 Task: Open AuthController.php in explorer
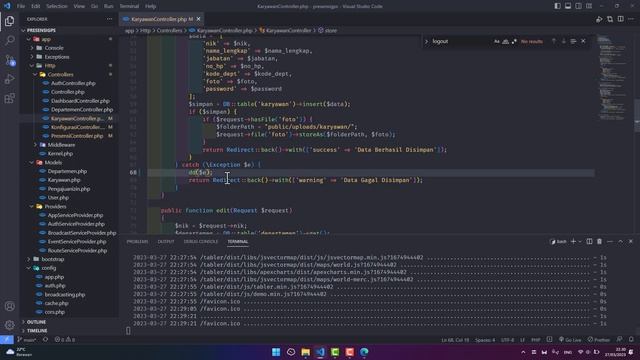tap(73, 83)
